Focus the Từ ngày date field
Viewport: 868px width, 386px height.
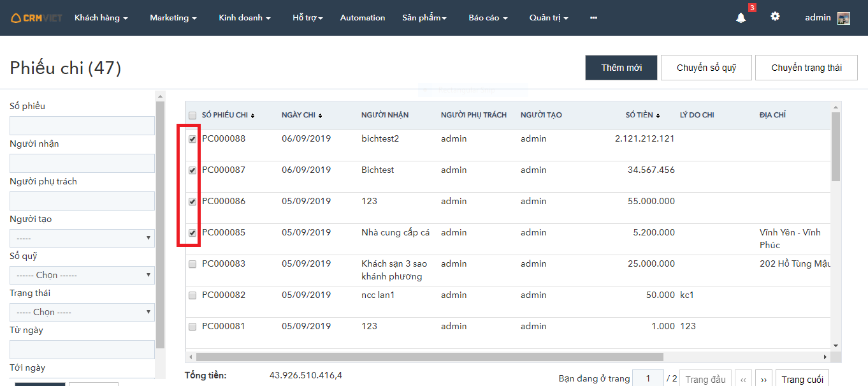[82, 350]
